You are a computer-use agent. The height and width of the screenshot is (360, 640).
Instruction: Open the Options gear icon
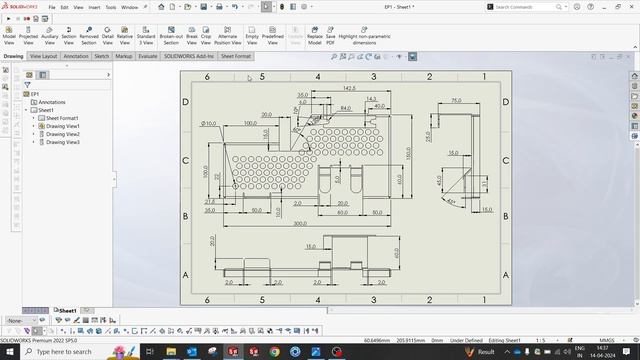(x=304, y=7)
